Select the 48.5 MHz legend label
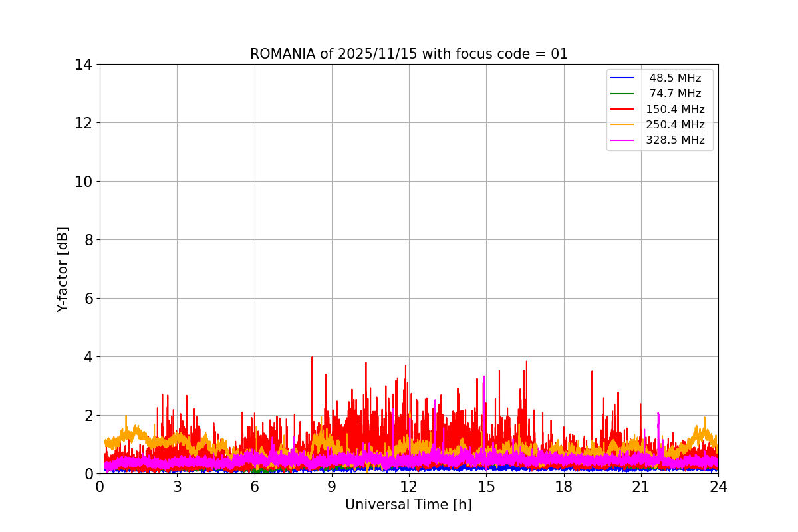The width and height of the screenshot is (798, 532). tap(675, 78)
